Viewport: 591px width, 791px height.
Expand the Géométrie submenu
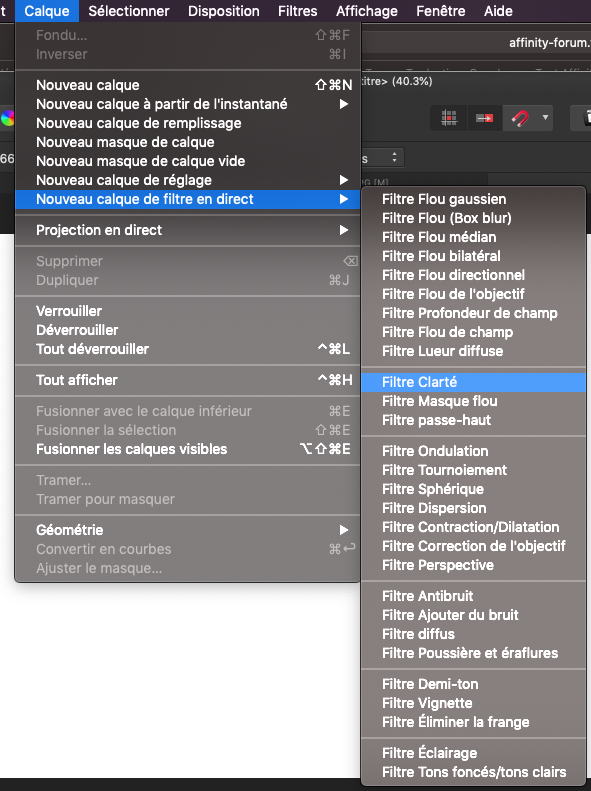point(188,530)
